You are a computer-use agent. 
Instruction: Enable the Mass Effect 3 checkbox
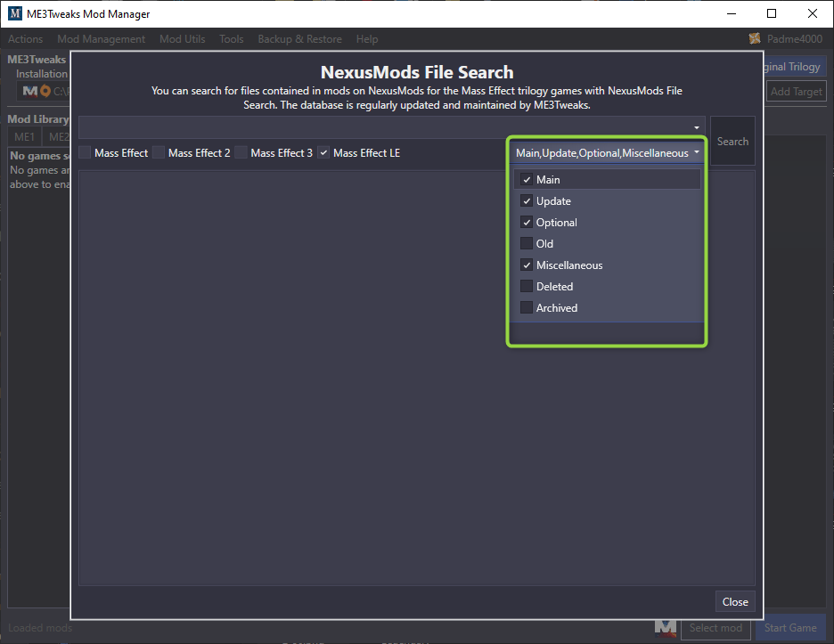coord(241,152)
